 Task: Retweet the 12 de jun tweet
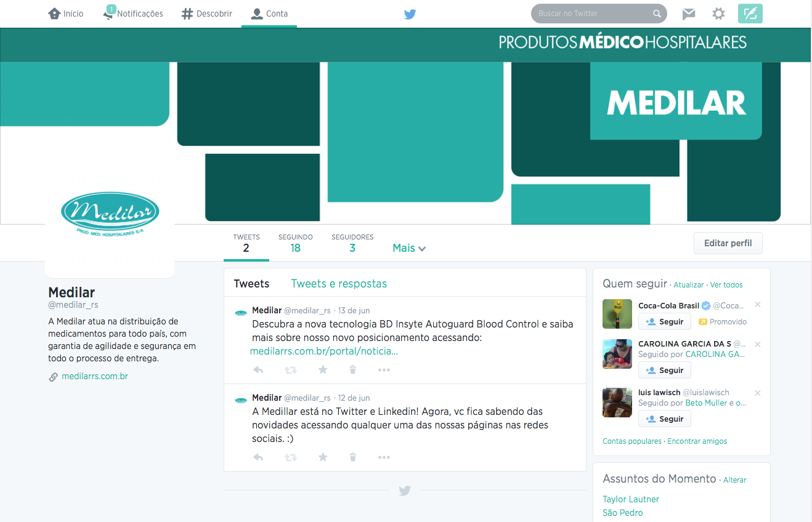tap(290, 457)
